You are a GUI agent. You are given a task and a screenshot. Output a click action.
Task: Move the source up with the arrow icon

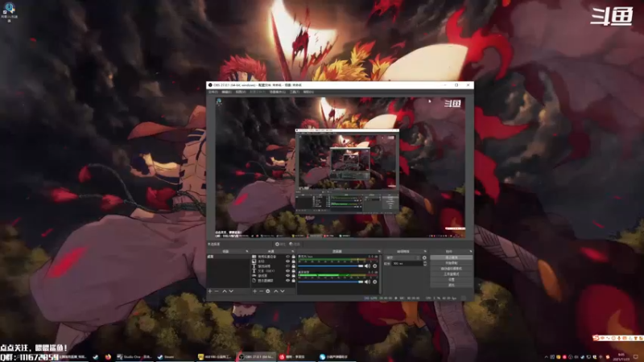(275, 291)
